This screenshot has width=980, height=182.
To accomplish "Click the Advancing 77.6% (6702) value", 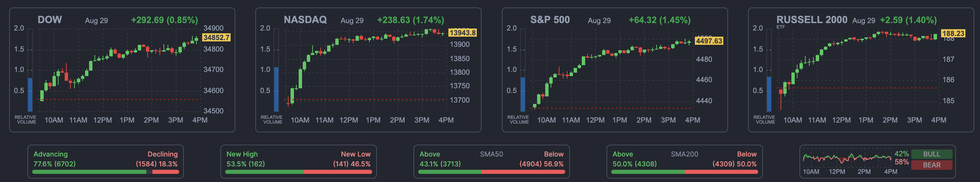I will (55, 164).
